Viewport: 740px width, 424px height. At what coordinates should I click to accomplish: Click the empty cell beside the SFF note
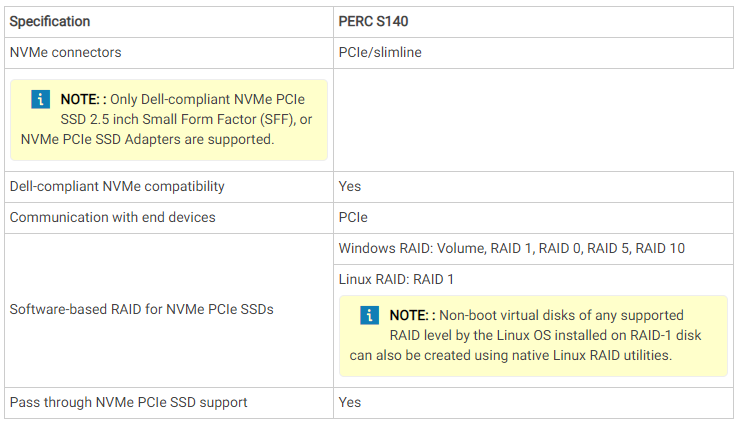[533, 120]
